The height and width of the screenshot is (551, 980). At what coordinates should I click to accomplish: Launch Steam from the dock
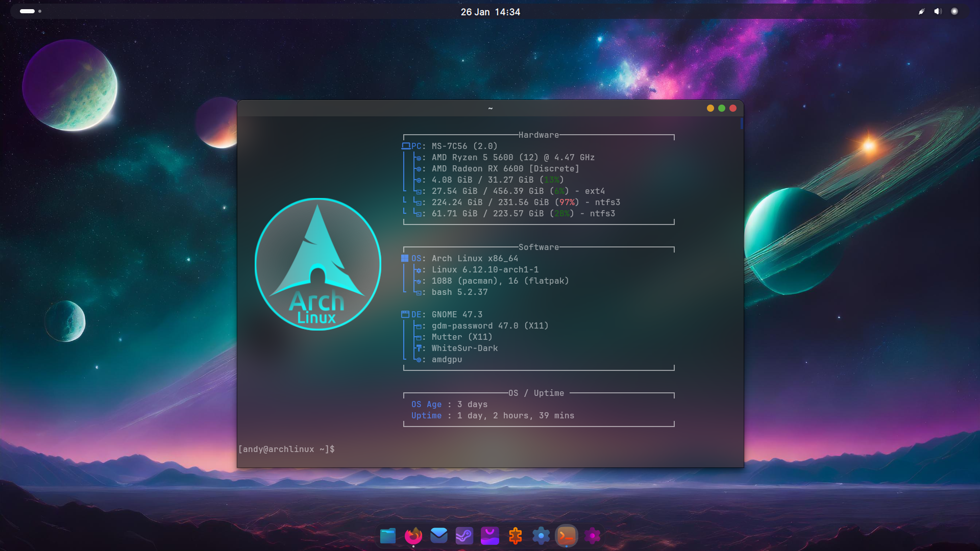coord(464,536)
